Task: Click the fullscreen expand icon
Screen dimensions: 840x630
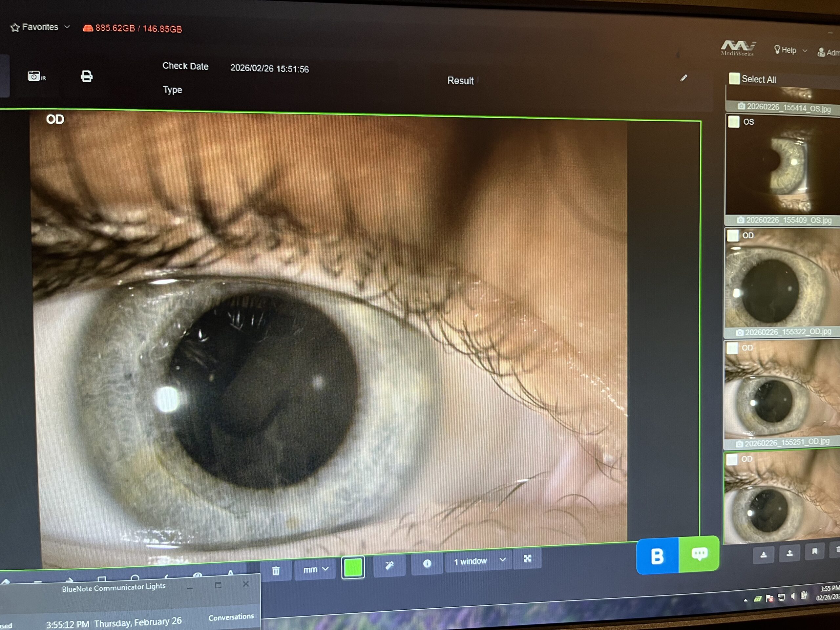Action: click(528, 558)
